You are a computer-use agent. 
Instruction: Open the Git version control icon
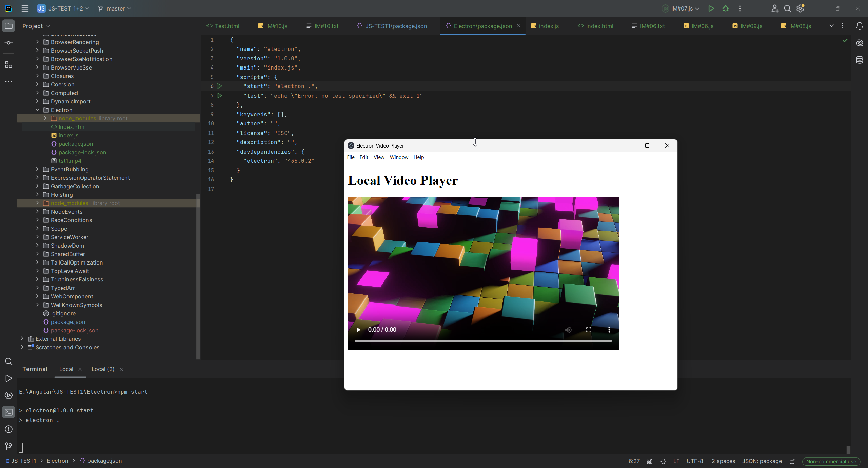pos(9,446)
